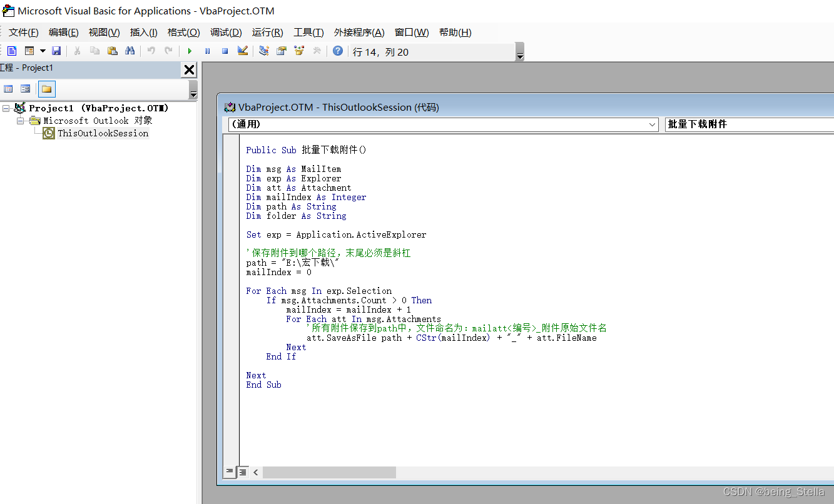
Task: Click the Cut scissors icon
Action: (x=78, y=51)
